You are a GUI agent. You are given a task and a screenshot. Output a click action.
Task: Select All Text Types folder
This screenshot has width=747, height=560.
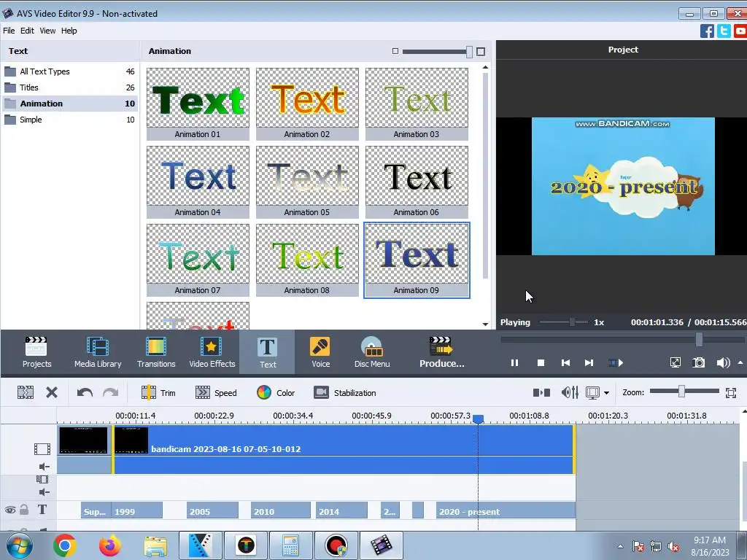(69, 71)
